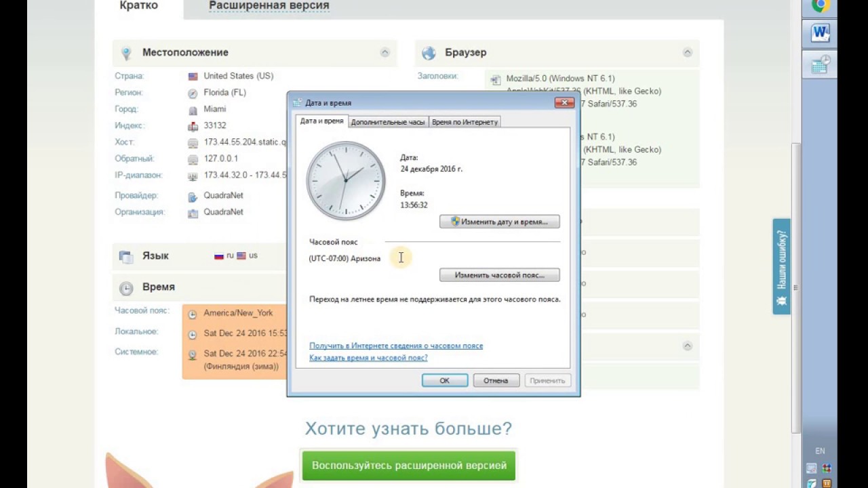Click the text 127.0.0.1
The width and height of the screenshot is (868, 488).
pyautogui.click(x=221, y=159)
